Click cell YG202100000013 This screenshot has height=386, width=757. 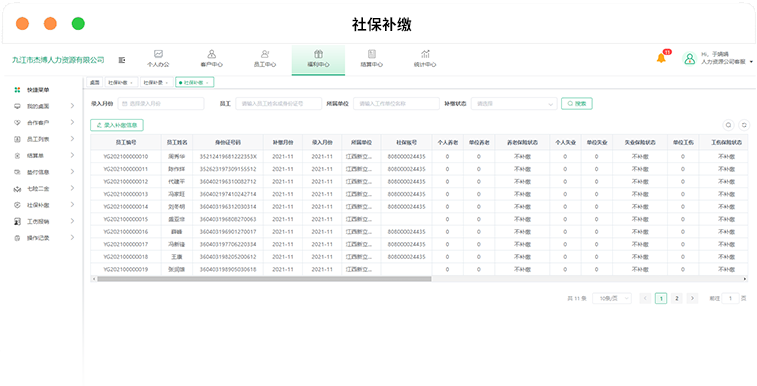[126, 194]
